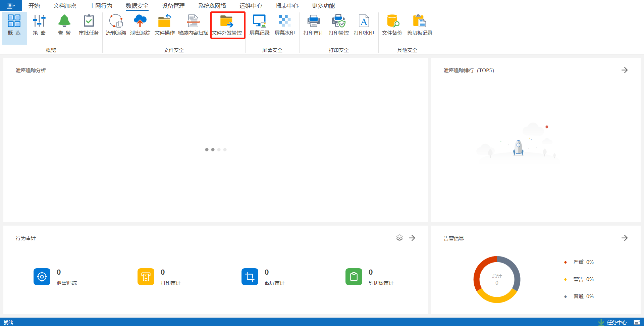Open 告警信息 details arrow
Screen dimensions: 644x326
(x=625, y=238)
